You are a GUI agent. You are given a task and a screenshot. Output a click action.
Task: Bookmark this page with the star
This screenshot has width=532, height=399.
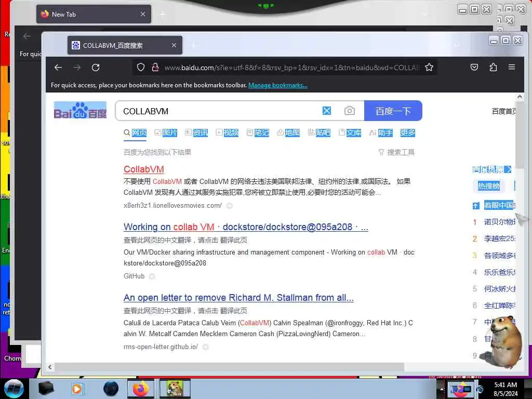[429, 67]
